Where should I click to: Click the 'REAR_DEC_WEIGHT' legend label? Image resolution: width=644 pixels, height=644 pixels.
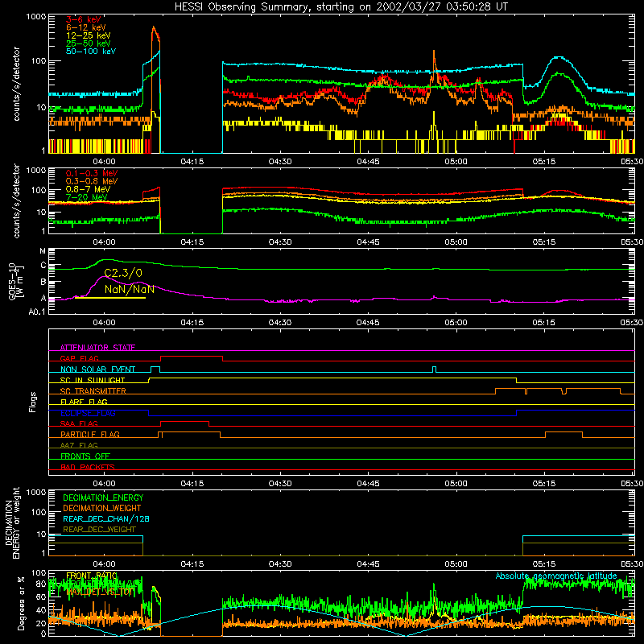pos(99,530)
